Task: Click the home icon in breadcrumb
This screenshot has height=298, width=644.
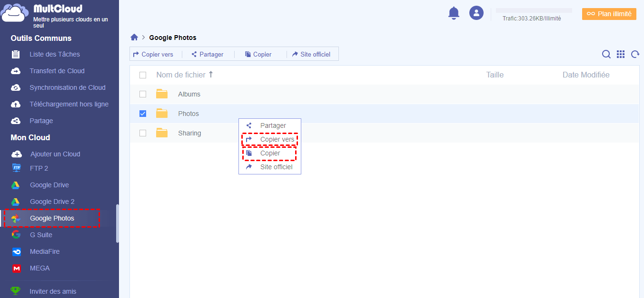Action: [x=134, y=38]
